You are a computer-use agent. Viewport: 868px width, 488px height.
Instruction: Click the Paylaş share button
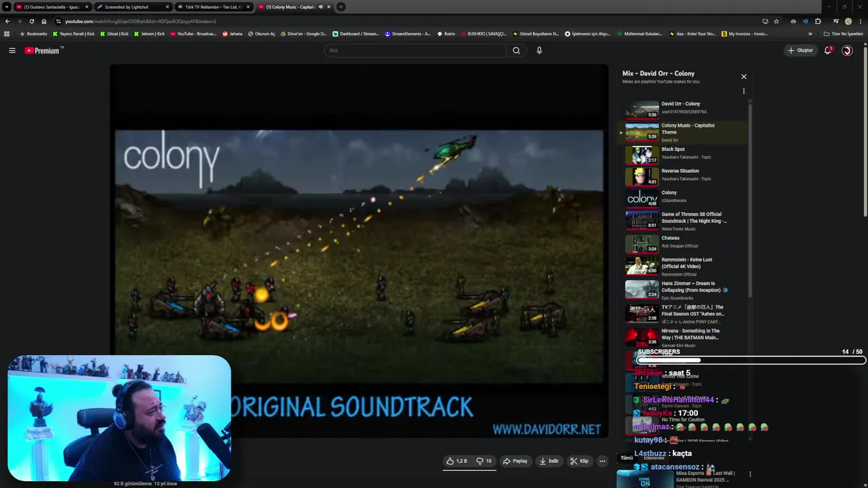click(515, 461)
